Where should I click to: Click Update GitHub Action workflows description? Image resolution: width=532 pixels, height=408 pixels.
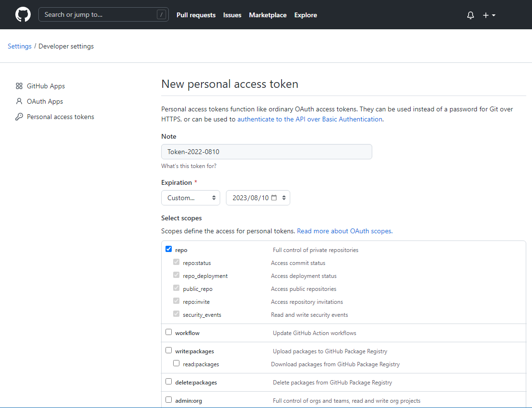click(315, 333)
